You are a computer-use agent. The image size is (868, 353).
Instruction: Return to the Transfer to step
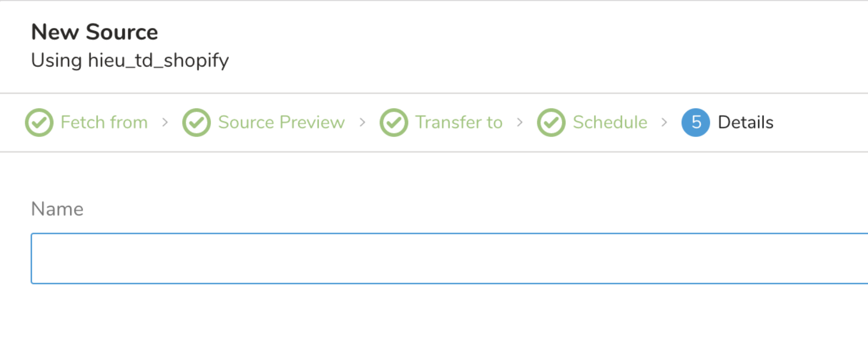coord(458,123)
